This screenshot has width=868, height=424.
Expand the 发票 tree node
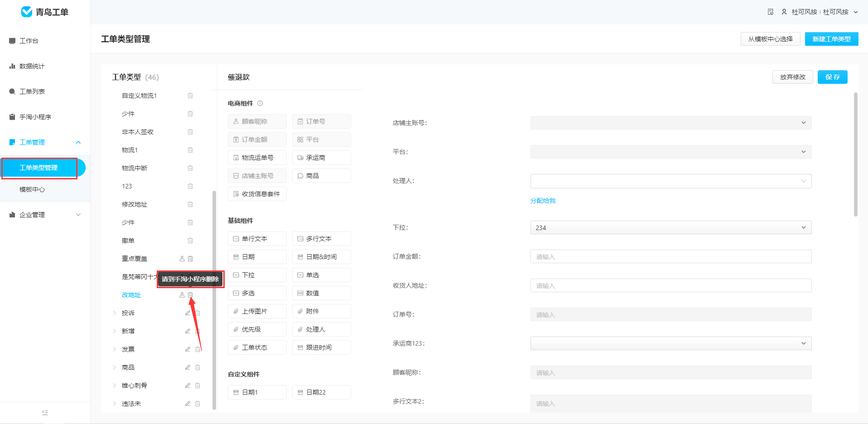click(x=114, y=349)
